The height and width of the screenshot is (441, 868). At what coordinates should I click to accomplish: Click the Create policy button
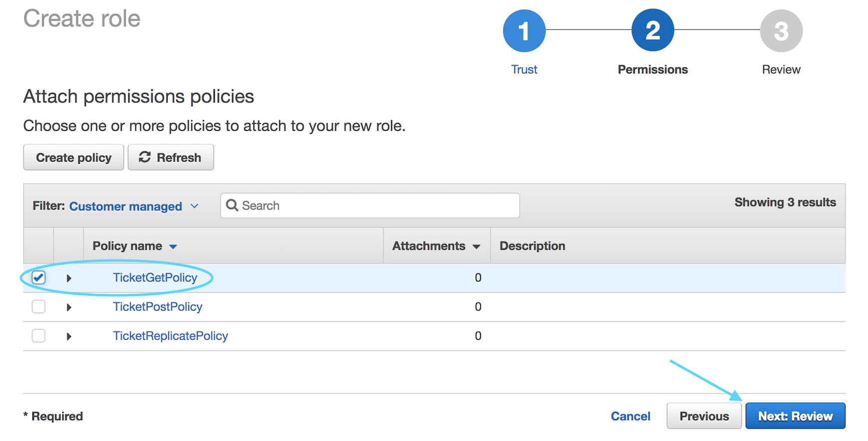coord(73,157)
